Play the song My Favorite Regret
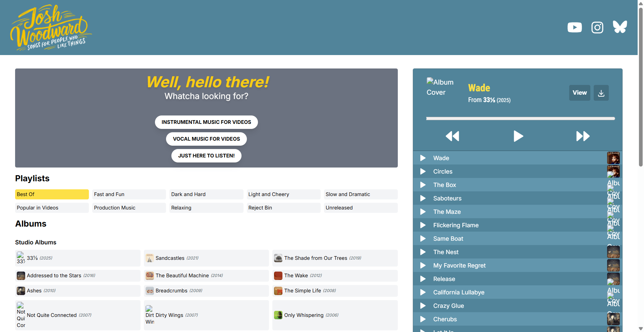 pos(423,266)
